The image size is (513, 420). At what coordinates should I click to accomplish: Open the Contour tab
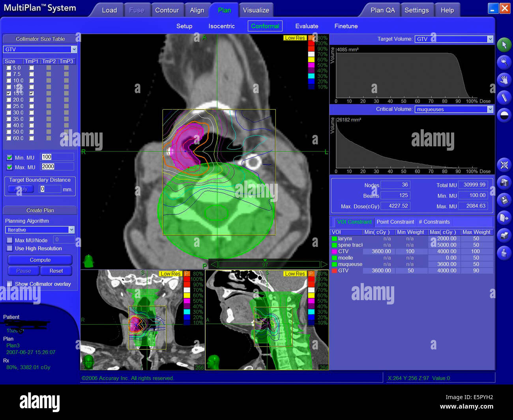click(167, 10)
